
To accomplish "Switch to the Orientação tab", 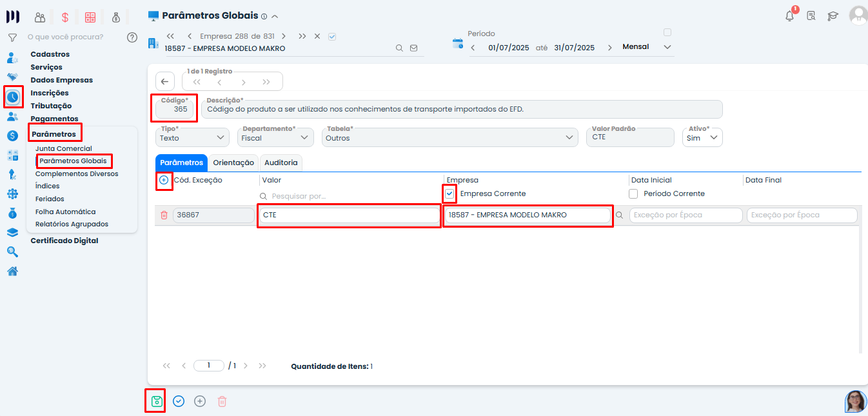I will click(233, 163).
